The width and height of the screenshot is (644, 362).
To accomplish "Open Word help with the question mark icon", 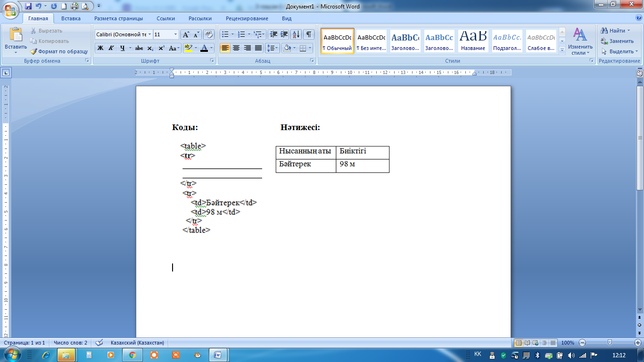I will pyautogui.click(x=638, y=18).
